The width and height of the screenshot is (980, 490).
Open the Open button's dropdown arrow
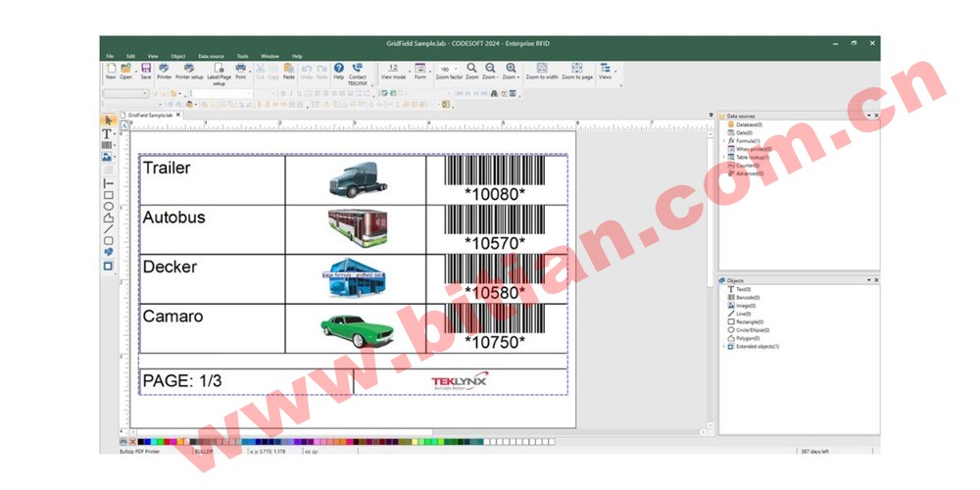[x=135, y=72]
